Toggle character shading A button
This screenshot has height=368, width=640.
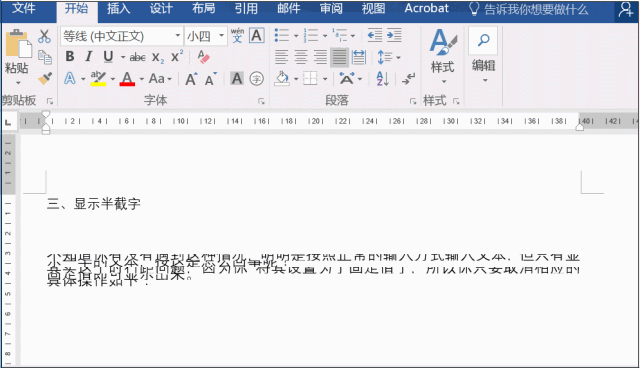pos(237,78)
